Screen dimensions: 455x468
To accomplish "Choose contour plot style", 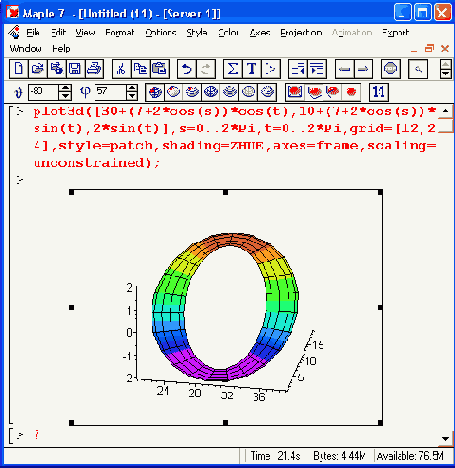I will click(229, 92).
